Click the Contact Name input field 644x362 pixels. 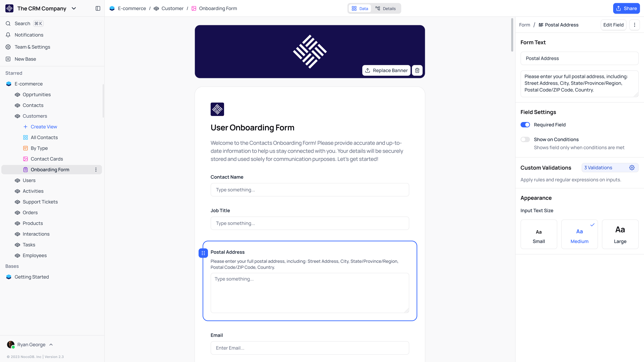pyautogui.click(x=309, y=190)
